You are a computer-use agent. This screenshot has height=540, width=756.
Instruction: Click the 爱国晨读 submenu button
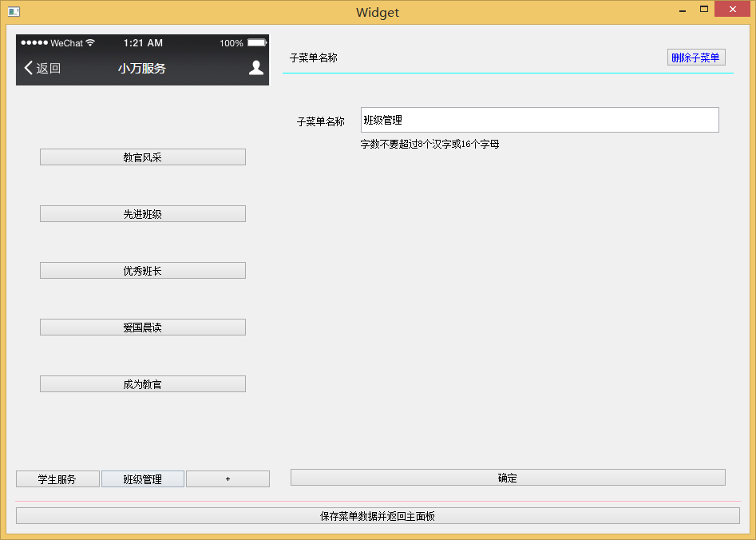click(143, 328)
